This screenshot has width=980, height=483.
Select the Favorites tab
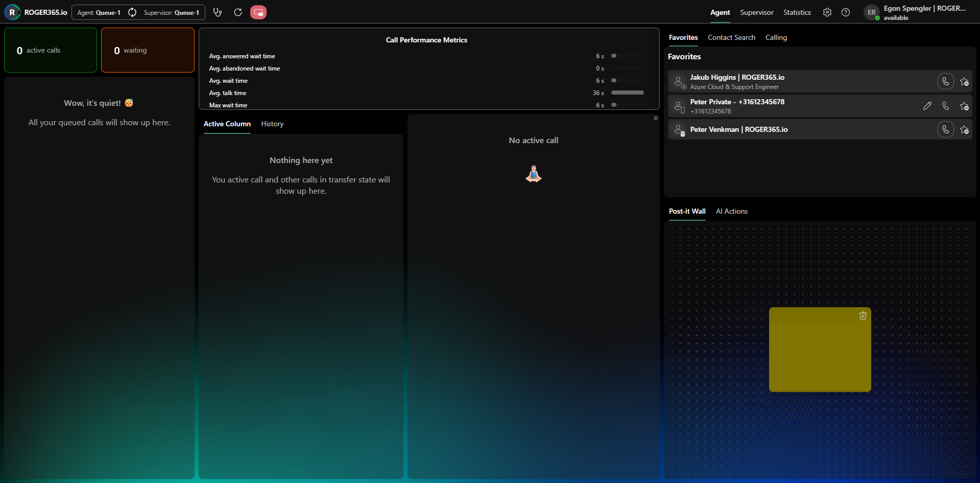click(683, 37)
